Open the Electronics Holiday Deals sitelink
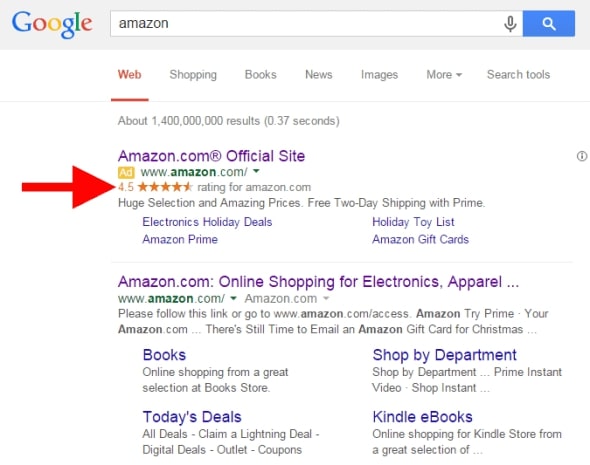Screen dimensions: 590x465 (x=207, y=222)
